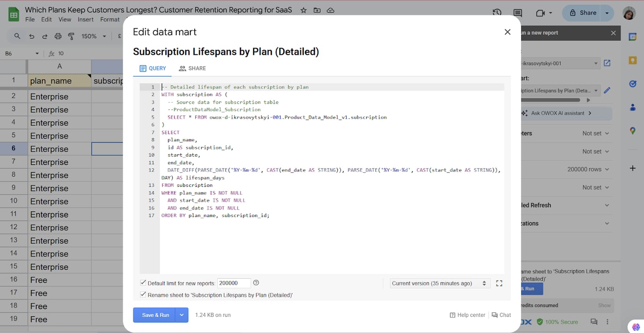Select column A header
The height and width of the screenshot is (333, 644).
[x=59, y=67]
